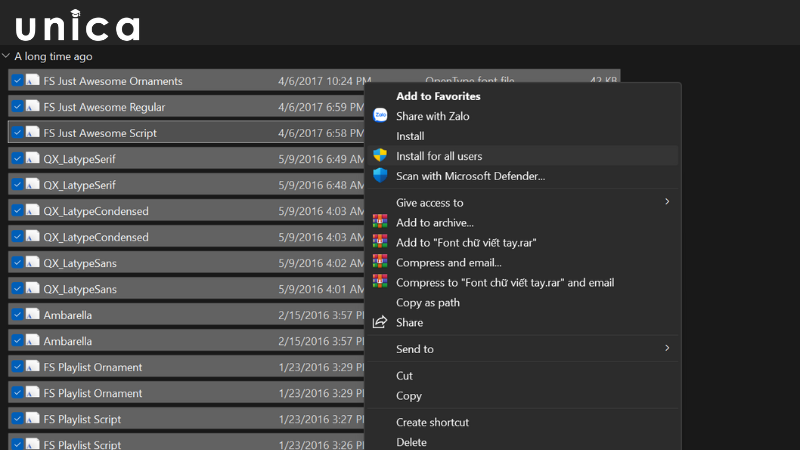Uncheck the FS Just Awesome Ornaments checkbox
This screenshot has height=450, width=800.
(x=17, y=81)
